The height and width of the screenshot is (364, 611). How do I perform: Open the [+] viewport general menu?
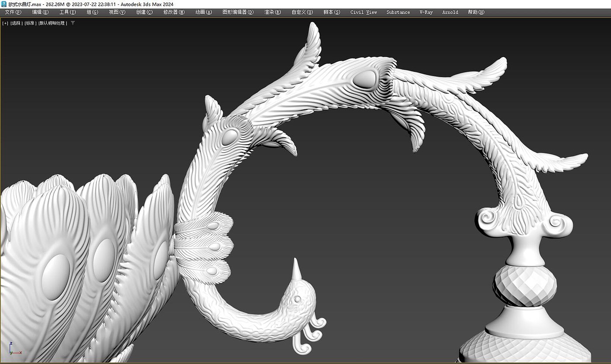click(x=5, y=23)
